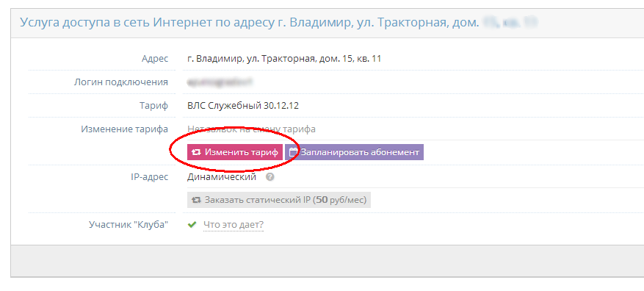Click the 'Участник "Клуба"' row label
This screenshot has height=291, width=644.
click(x=129, y=226)
